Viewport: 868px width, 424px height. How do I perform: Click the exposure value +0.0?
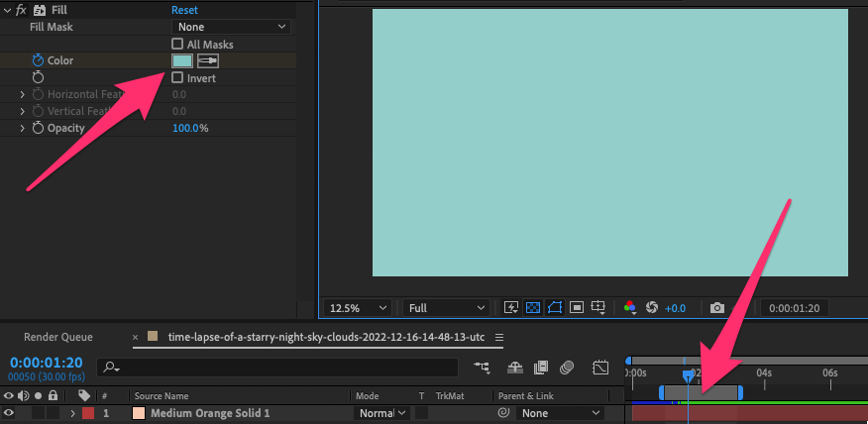click(x=676, y=308)
